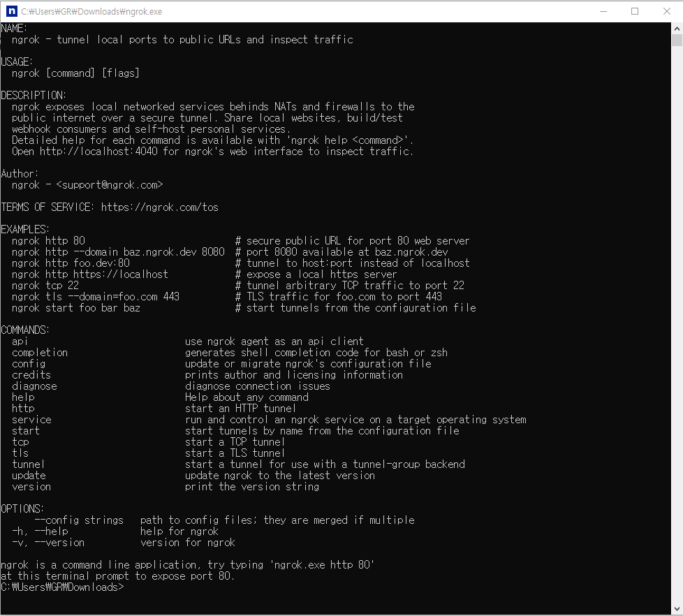Click 'TERMS OF SERVICE:' label
Screen dimensions: 683x616
click(47, 207)
